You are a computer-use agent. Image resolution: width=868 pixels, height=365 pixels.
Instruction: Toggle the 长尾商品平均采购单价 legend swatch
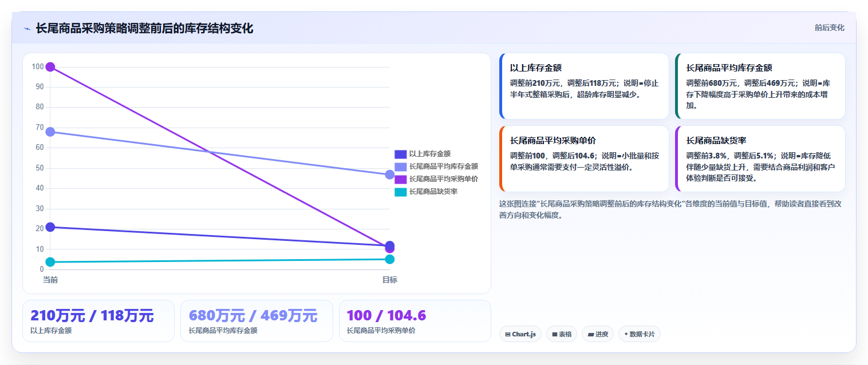click(400, 179)
